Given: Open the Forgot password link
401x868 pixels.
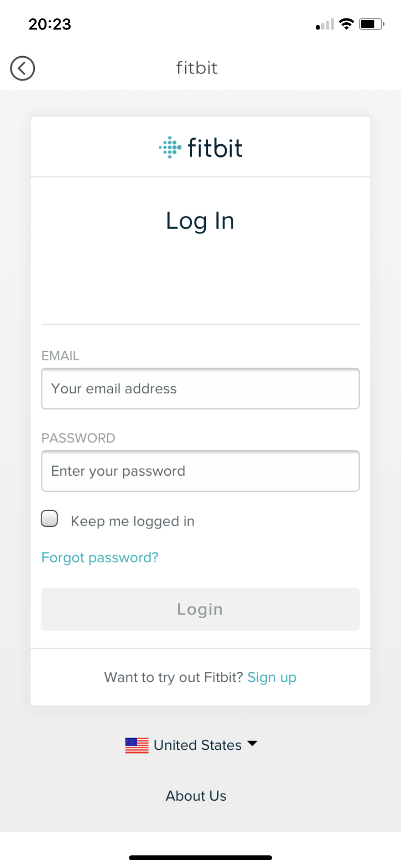Looking at the screenshot, I should coord(100,558).
